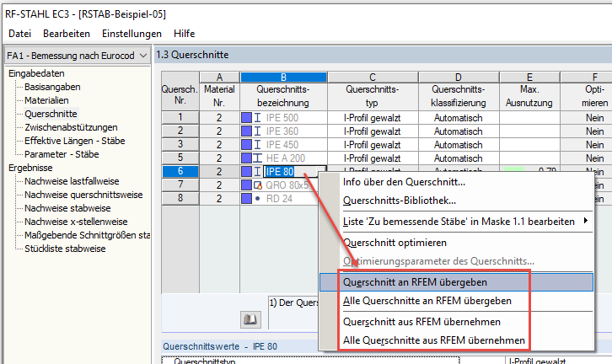Select 'Querschnitt aus RFEM übernehmen'
612x364 pixels.
tap(421, 322)
